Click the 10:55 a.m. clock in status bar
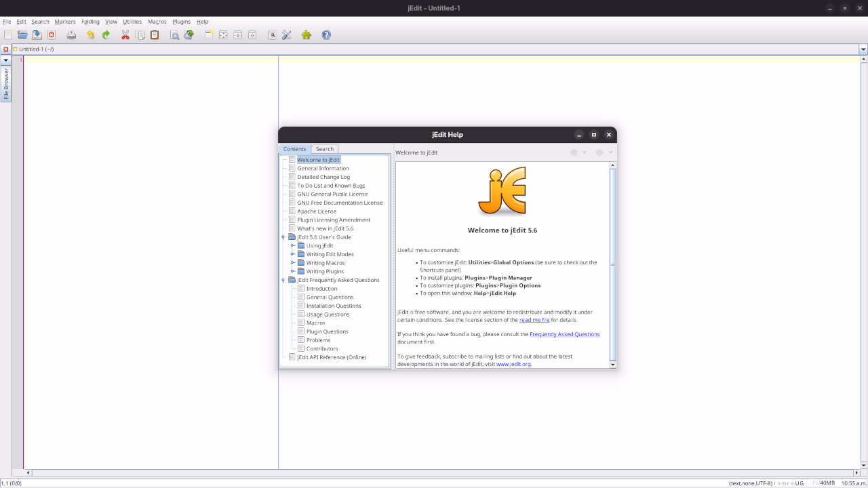The image size is (868, 488). tap(854, 483)
